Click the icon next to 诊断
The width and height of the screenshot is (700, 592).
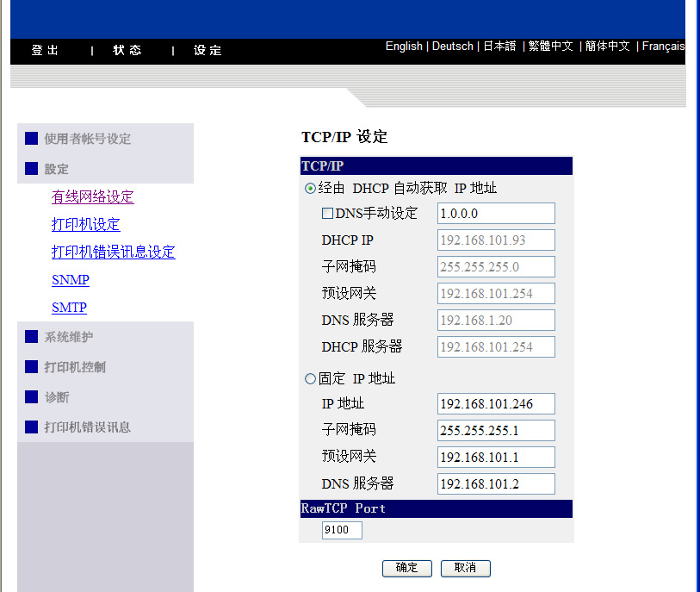click(x=32, y=397)
